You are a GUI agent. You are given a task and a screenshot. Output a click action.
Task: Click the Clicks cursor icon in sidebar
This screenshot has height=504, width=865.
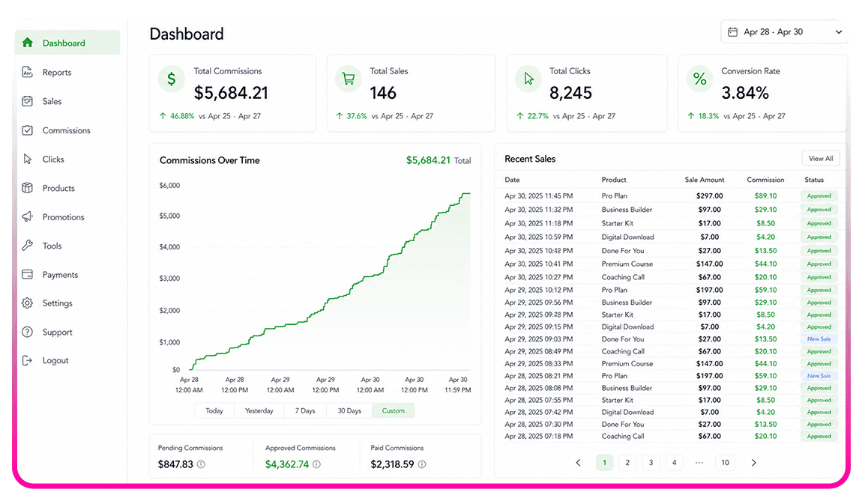pyautogui.click(x=28, y=159)
